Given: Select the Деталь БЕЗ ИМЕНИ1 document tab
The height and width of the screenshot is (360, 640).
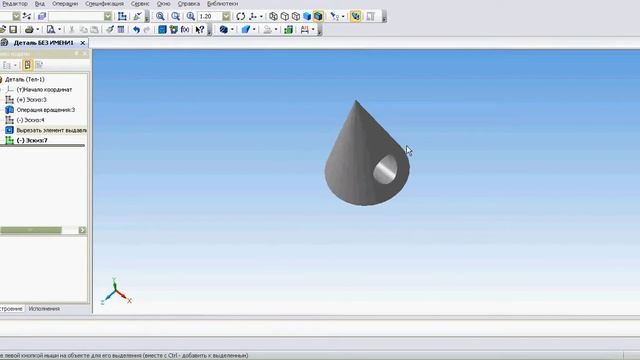Looking at the screenshot, I should (x=43, y=42).
